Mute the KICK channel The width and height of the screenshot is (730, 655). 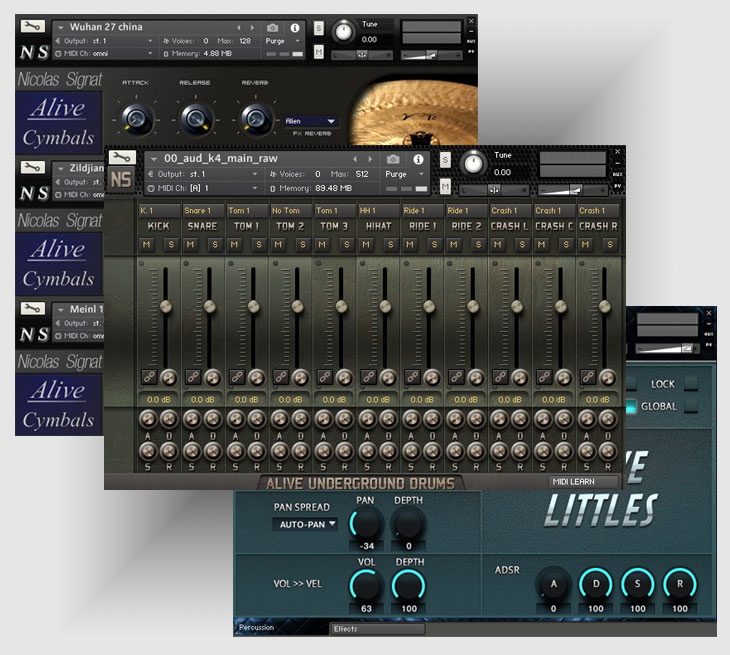coord(146,244)
